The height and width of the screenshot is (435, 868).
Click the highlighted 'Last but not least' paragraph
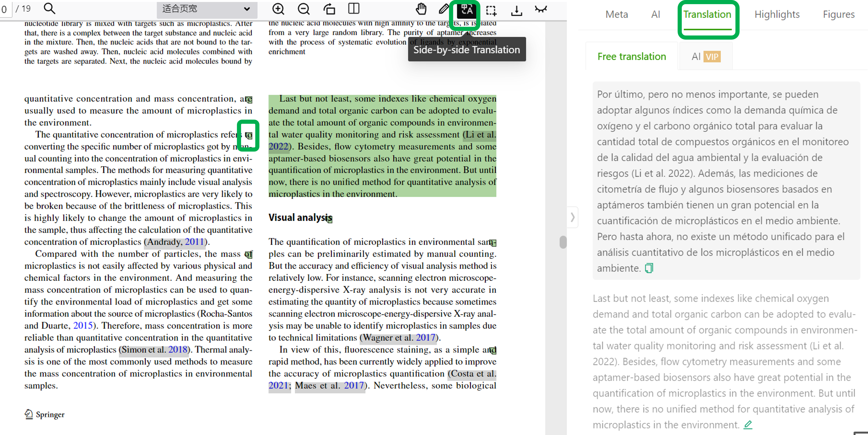382,146
